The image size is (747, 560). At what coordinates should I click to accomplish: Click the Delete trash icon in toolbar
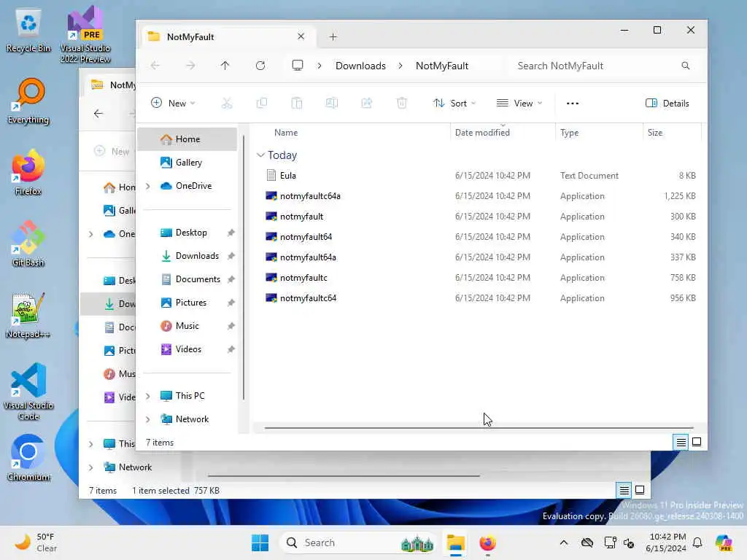coord(402,103)
